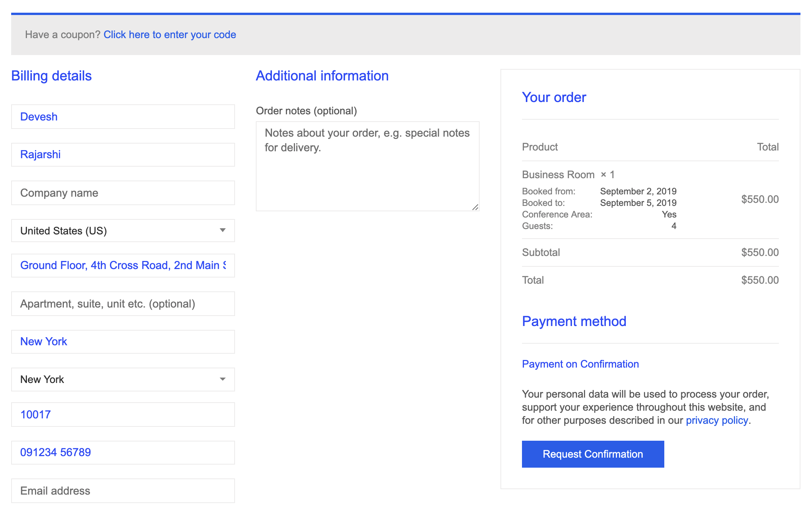Image resolution: width=812 pixels, height=515 pixels.
Task: Select the last name field showing Rajarshi
Action: pyautogui.click(x=123, y=154)
